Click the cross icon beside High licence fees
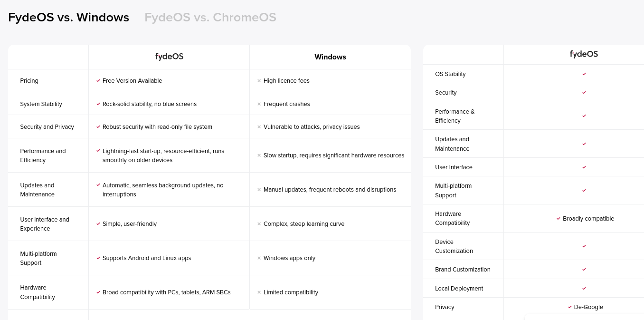This screenshot has width=644, height=320. tap(259, 81)
